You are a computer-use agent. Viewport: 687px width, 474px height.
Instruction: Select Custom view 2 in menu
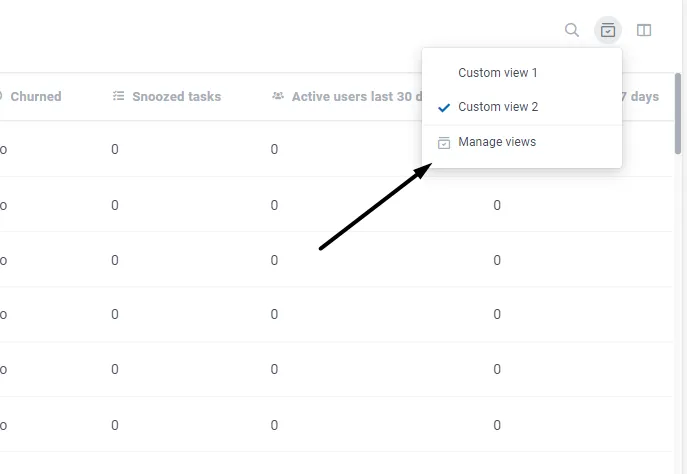522,107
